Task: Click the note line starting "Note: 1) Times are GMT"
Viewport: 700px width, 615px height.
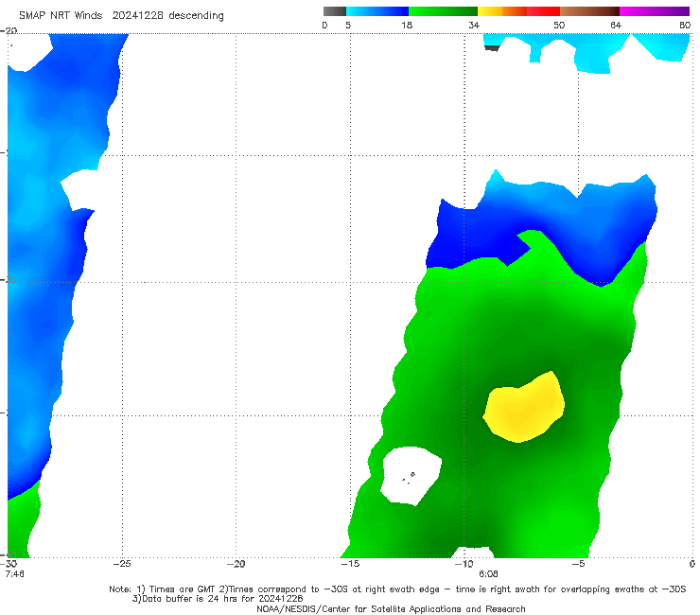Action: click(x=397, y=589)
